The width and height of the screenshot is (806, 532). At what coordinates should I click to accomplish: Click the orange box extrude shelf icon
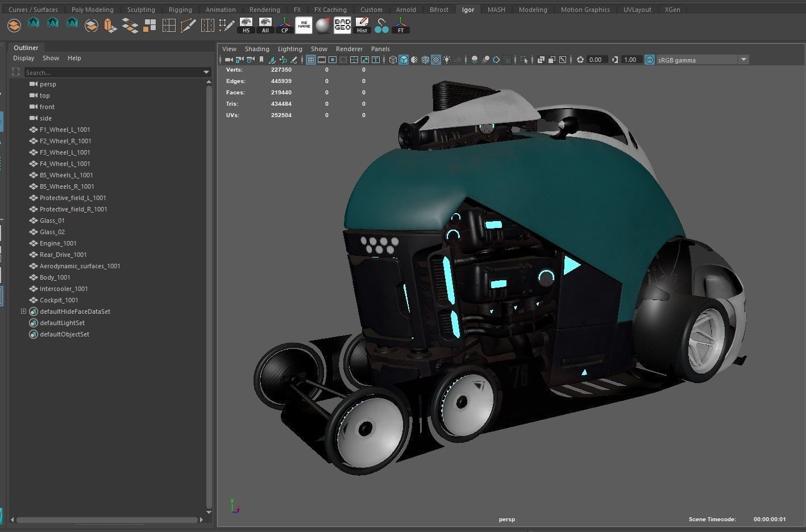click(111, 26)
